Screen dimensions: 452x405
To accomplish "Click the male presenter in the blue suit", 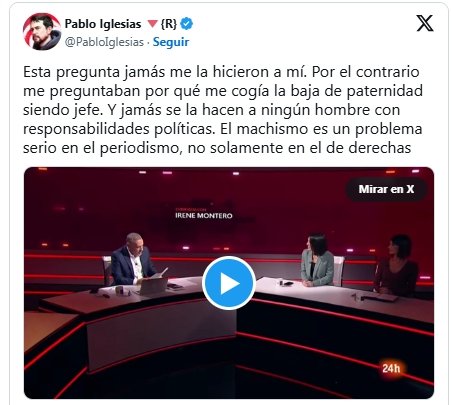I will 132,260.
